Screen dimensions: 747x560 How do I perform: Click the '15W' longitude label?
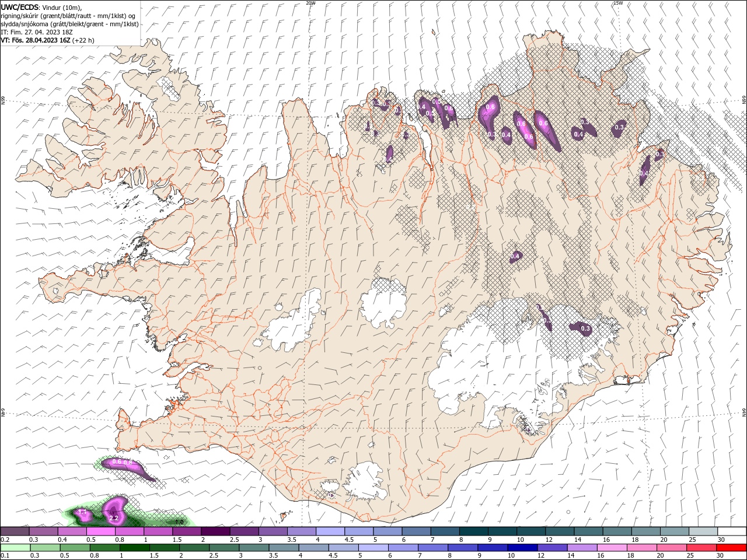pos(618,3)
